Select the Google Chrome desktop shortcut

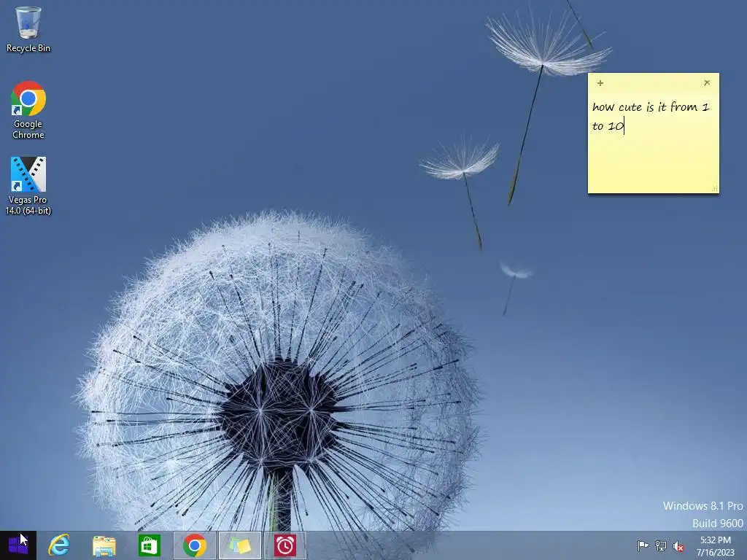pyautogui.click(x=28, y=110)
